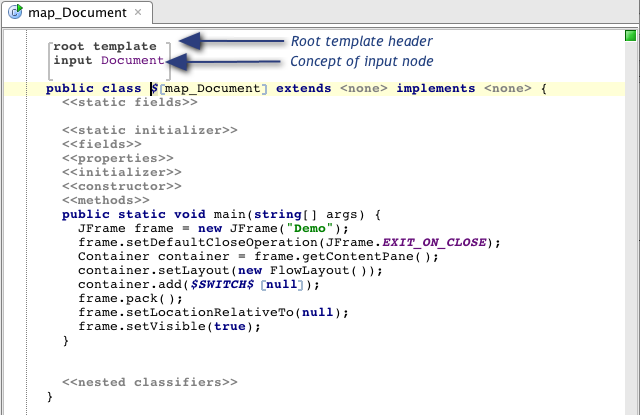Screen dimensions: 640x415
Task: Click the null inside $SWITCH$ brackets
Action: pyautogui.click(x=282, y=284)
